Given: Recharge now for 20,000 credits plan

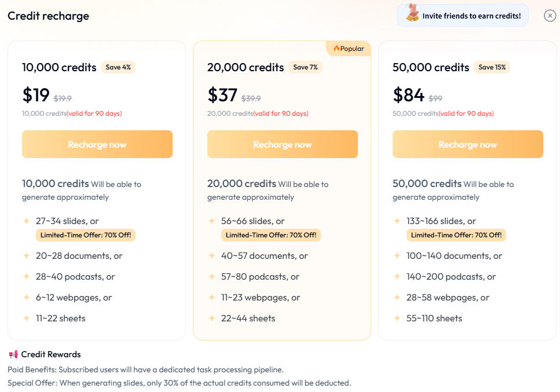Looking at the screenshot, I should (283, 144).
